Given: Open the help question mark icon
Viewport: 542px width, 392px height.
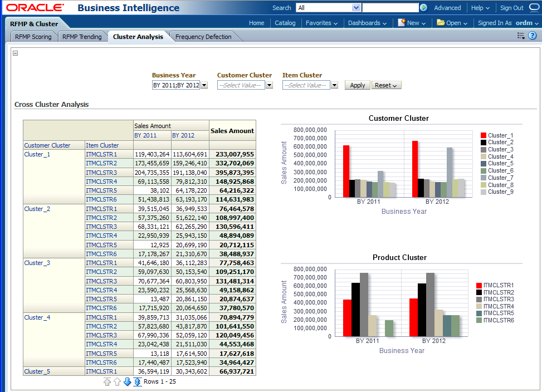Looking at the screenshot, I should point(532,36).
